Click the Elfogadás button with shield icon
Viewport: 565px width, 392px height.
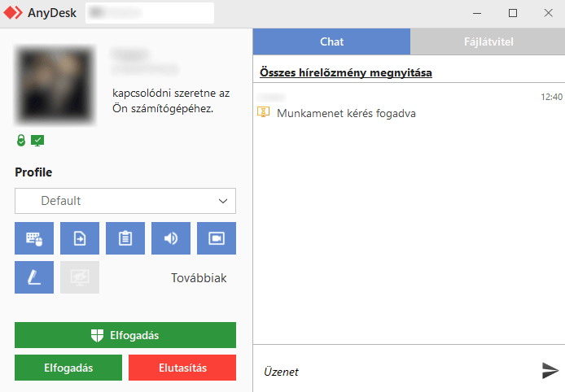click(x=125, y=335)
